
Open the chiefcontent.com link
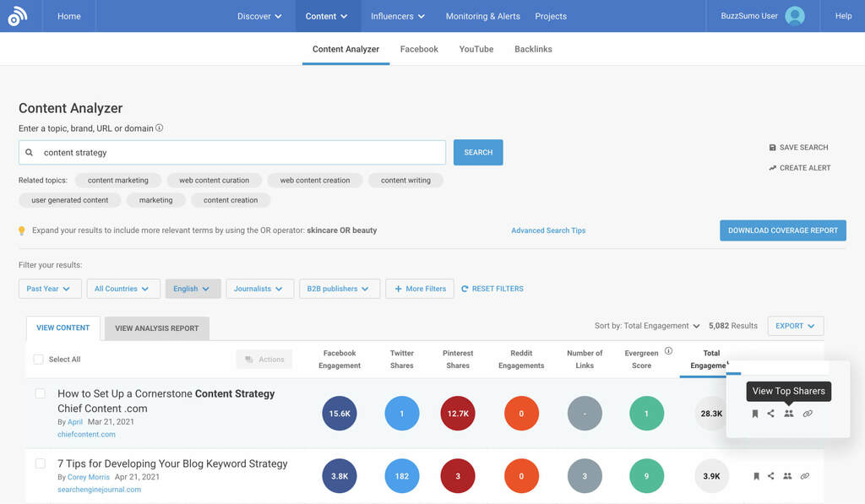87,435
